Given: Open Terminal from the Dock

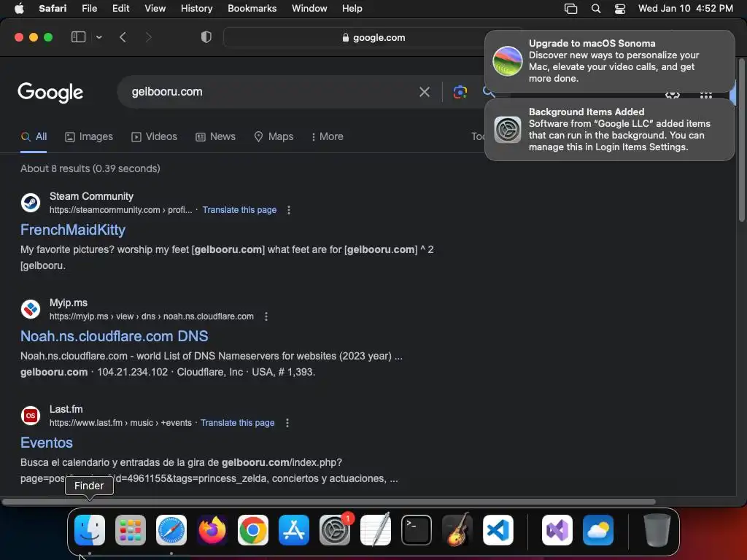Looking at the screenshot, I should tap(417, 529).
